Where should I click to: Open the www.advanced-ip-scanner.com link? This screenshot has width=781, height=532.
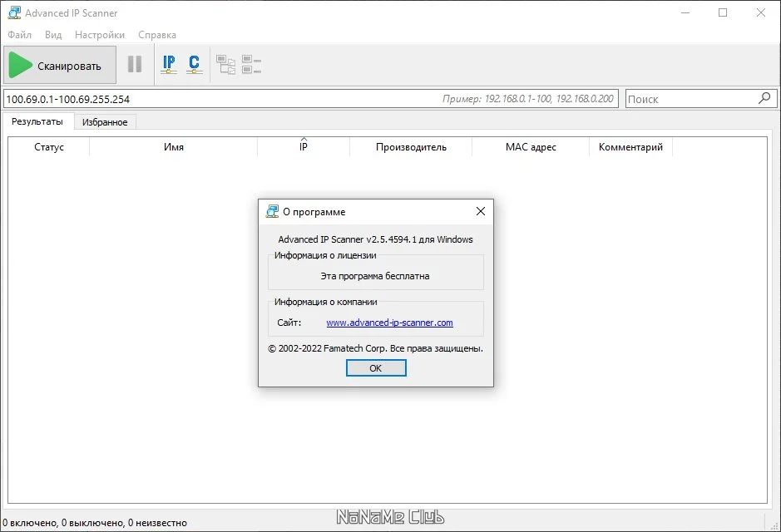point(389,323)
